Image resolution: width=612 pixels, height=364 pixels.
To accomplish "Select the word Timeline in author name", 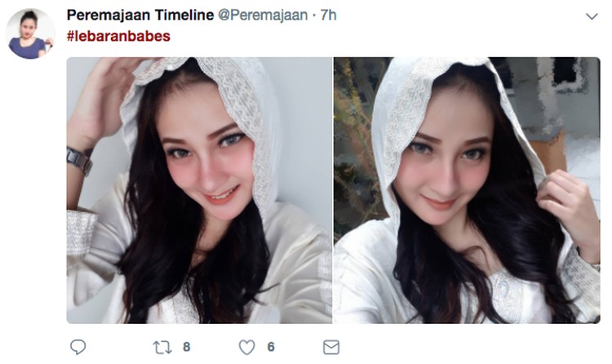I will pyautogui.click(x=184, y=16).
